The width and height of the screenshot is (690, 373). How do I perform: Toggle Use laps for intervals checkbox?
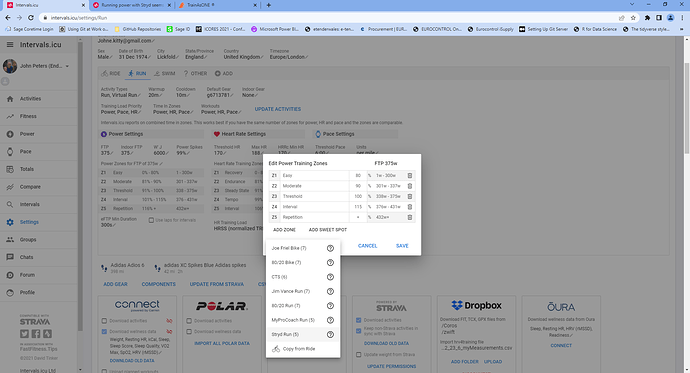[x=151, y=220]
